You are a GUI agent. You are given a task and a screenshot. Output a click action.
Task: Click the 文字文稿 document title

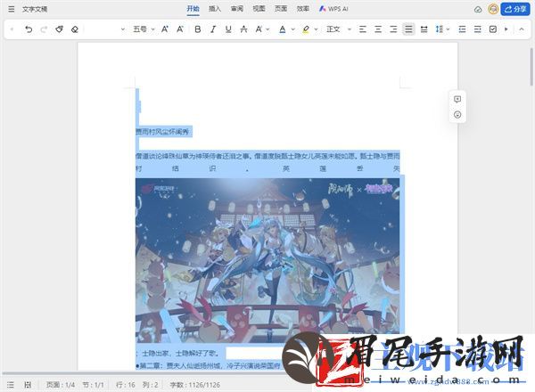click(35, 9)
